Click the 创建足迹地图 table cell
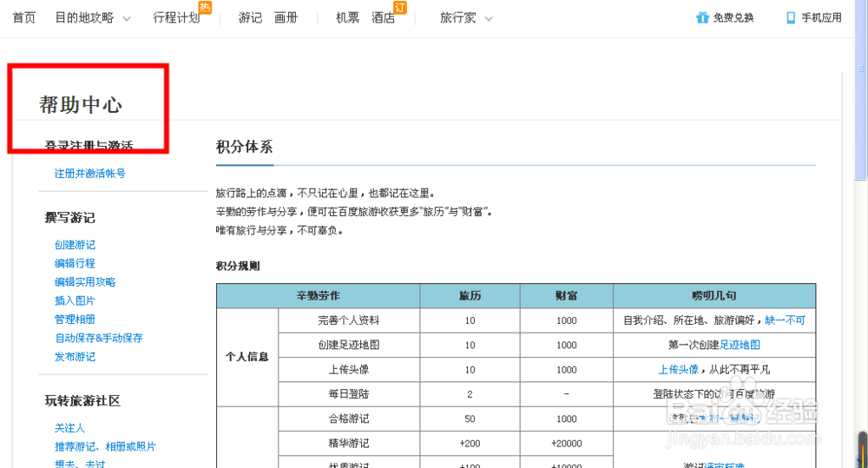This screenshot has height=468, width=868. pos(349,345)
